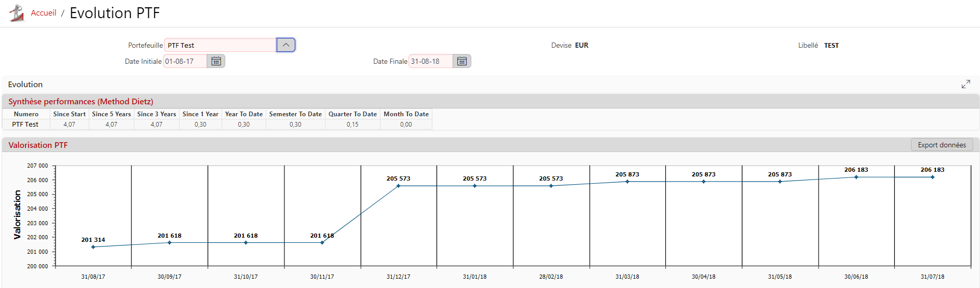The image size is (980, 288).
Task: Click the 30/06/18 data point at 206 183
Action: coord(856,177)
